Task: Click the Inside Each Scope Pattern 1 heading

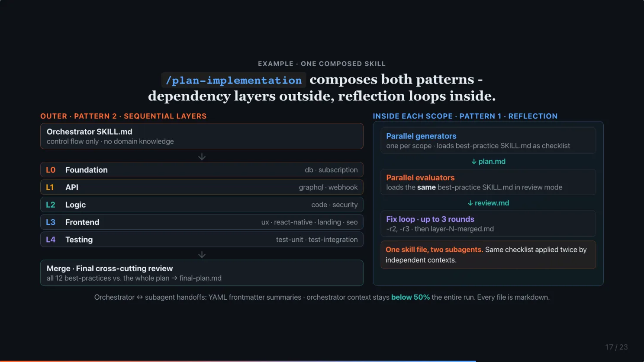Action: [465, 116]
